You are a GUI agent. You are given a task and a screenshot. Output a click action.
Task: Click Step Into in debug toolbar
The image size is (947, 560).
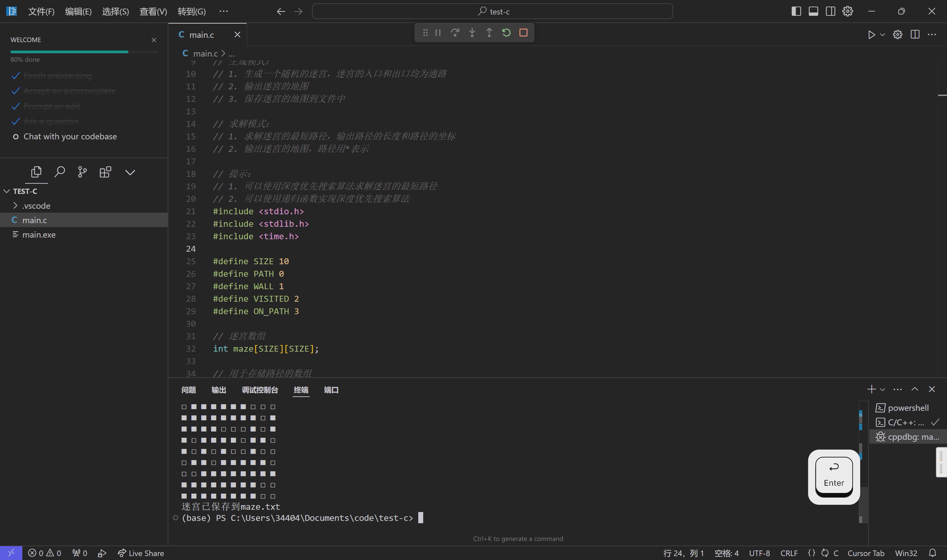coord(472,33)
